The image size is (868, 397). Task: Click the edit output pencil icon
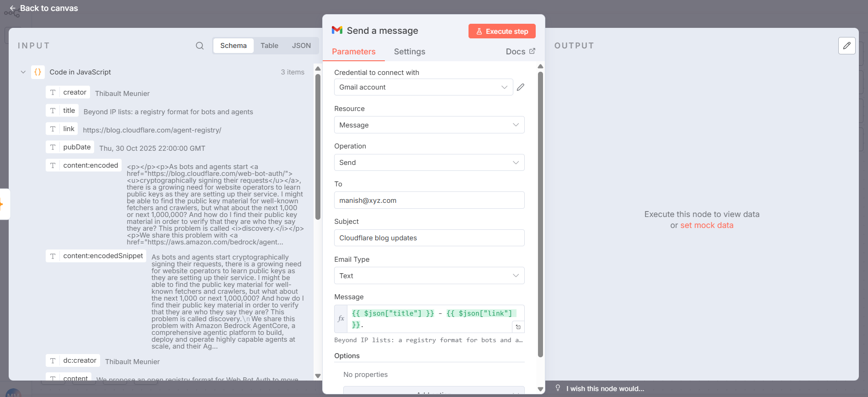pyautogui.click(x=847, y=46)
